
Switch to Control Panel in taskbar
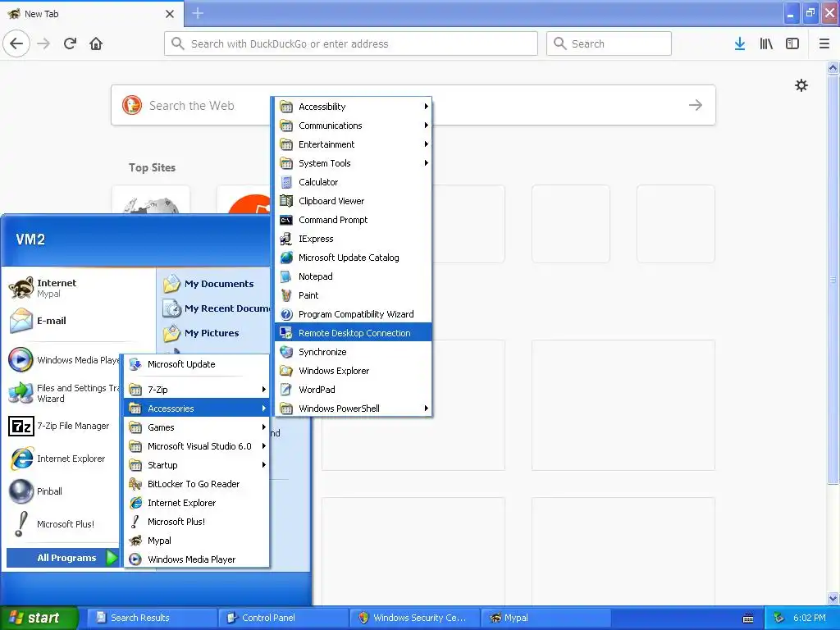click(x=283, y=618)
